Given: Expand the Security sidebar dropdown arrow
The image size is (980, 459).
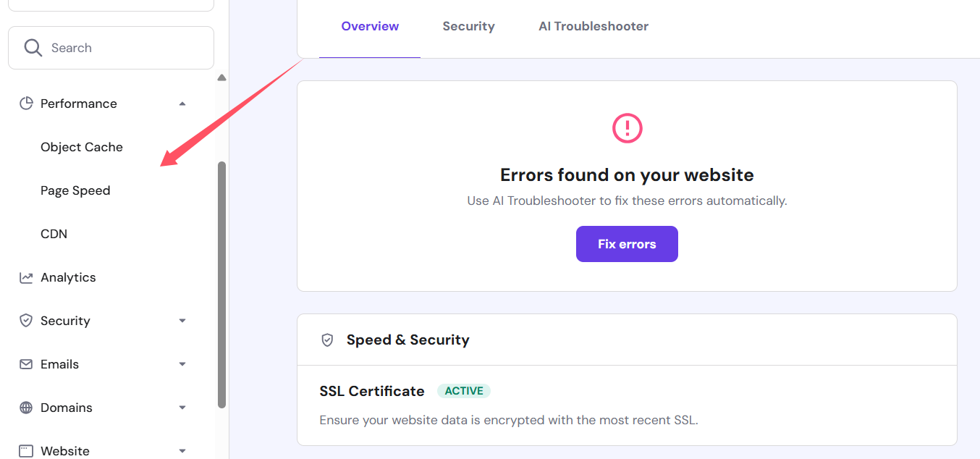Looking at the screenshot, I should click(182, 321).
